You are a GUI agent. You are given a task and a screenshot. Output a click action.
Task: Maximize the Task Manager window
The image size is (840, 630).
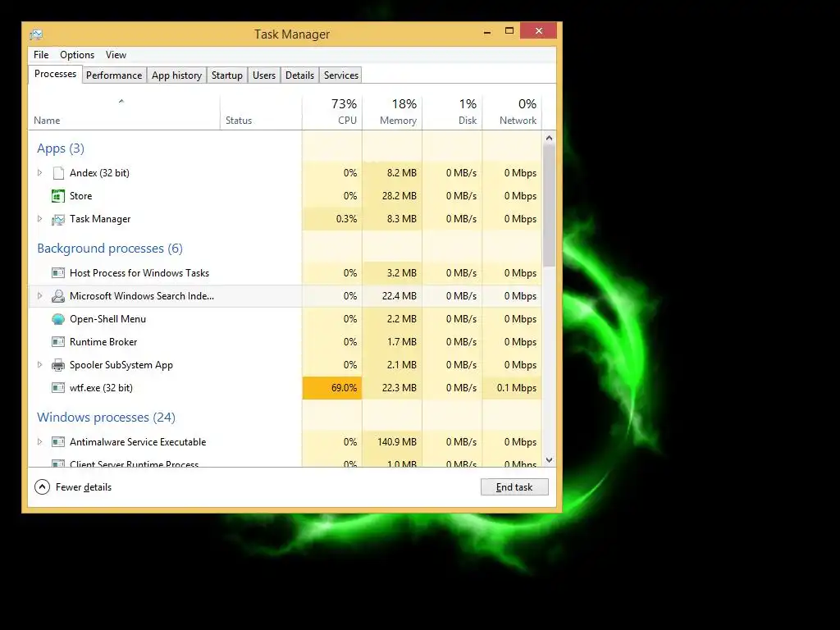click(509, 31)
